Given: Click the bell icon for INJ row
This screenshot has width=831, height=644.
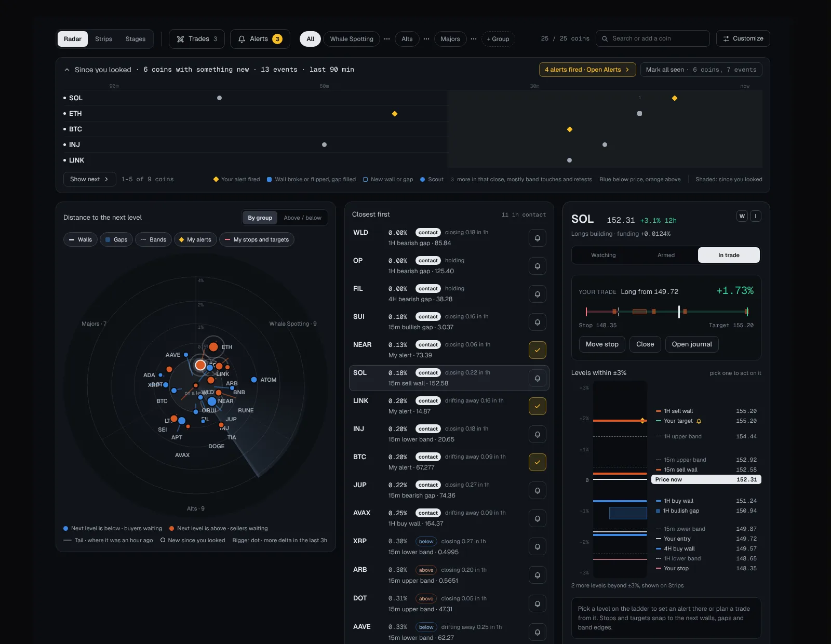Looking at the screenshot, I should 538,434.
